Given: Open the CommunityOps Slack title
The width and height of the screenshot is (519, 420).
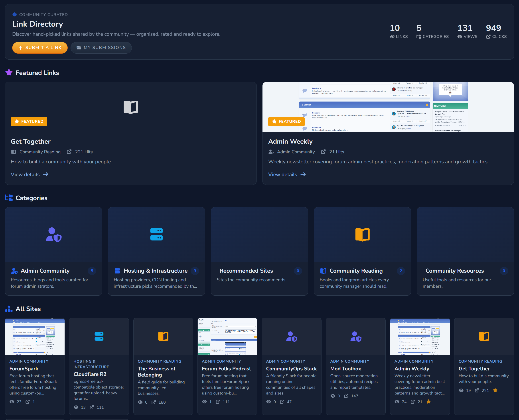Looking at the screenshot, I should 291,368.
